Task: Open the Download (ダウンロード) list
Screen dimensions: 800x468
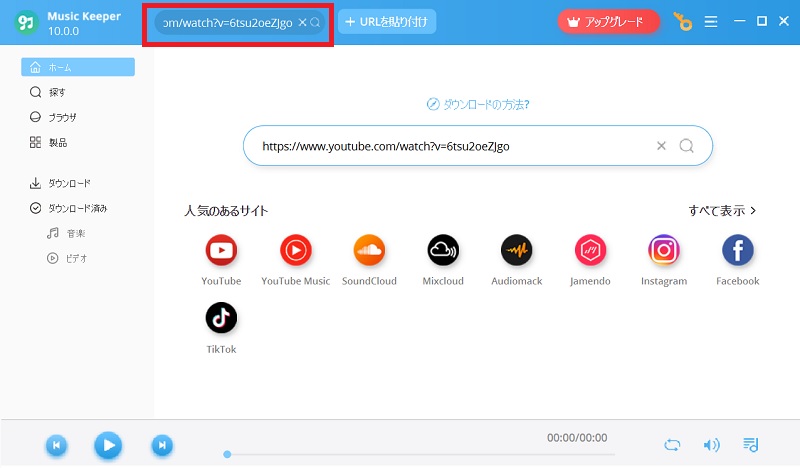Action: (x=60, y=183)
